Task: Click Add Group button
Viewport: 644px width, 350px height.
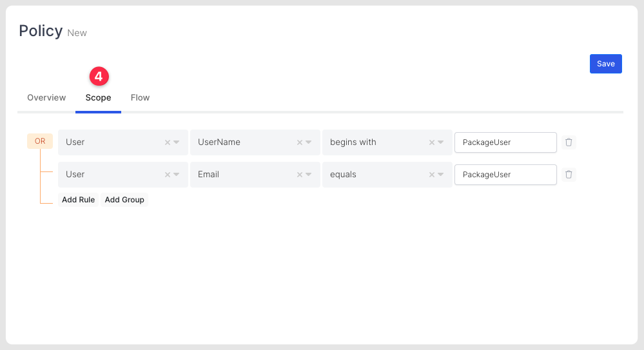Action: point(124,200)
